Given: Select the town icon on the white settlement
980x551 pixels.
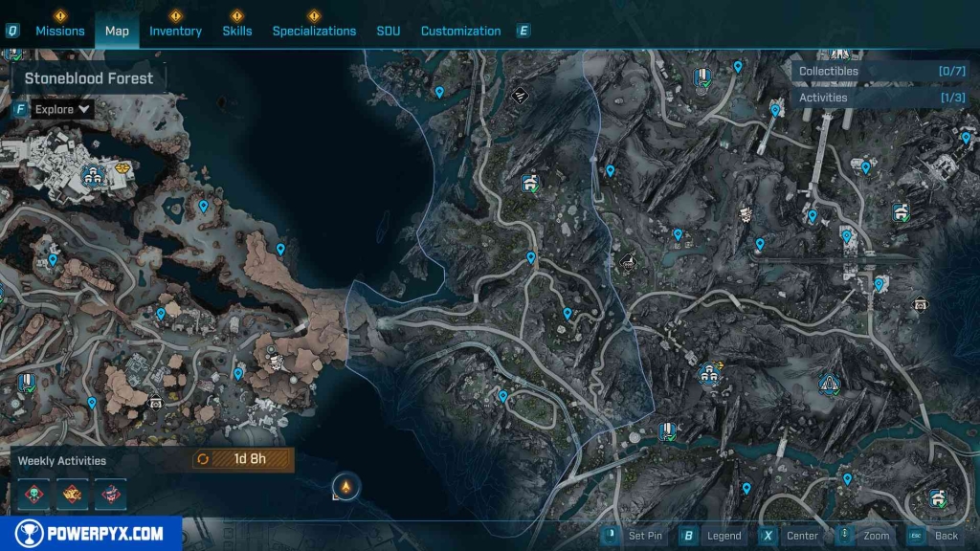Looking at the screenshot, I should pyautogui.click(x=93, y=176).
